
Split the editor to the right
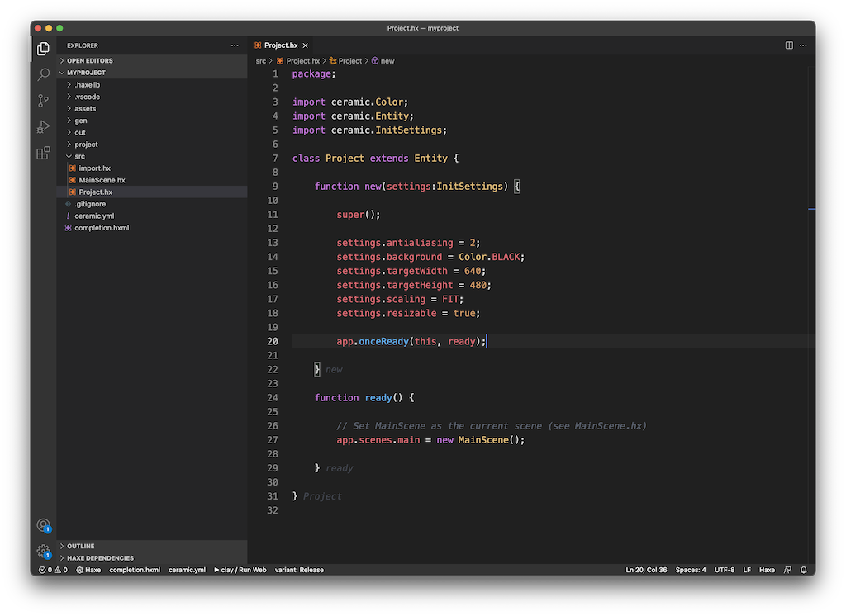pyautogui.click(x=789, y=45)
